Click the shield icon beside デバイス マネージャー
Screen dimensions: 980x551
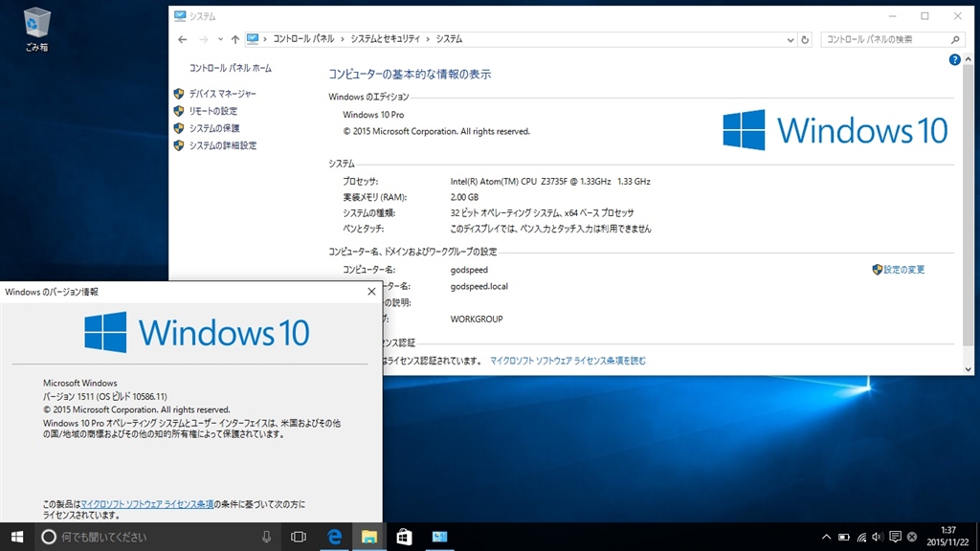point(179,94)
